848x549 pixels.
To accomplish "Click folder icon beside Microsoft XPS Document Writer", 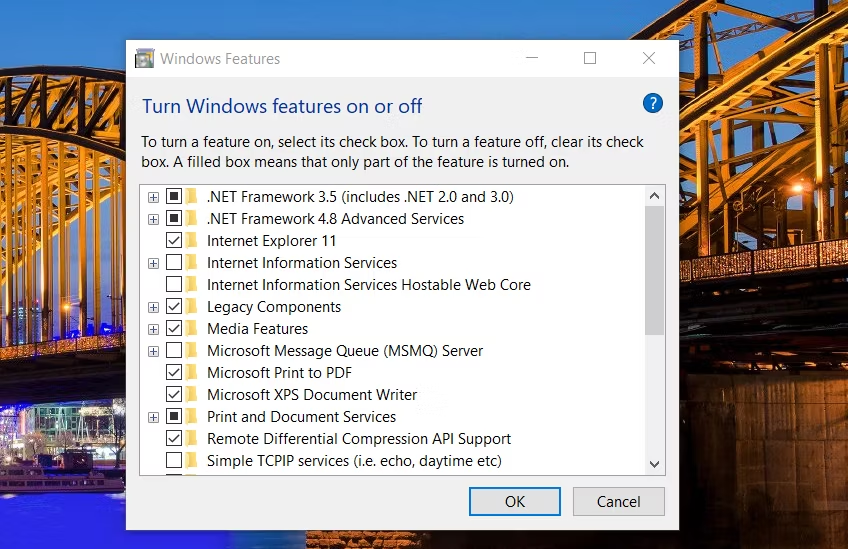I will click(192, 395).
